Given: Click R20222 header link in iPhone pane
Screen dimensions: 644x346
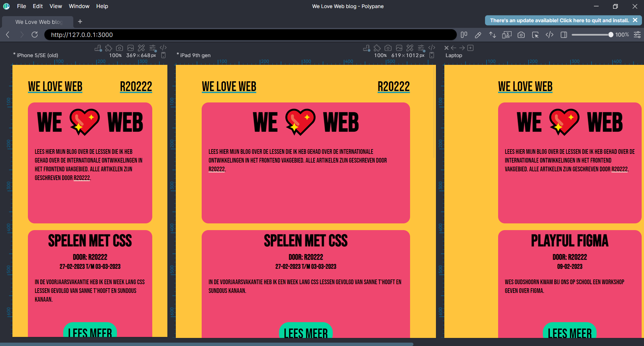Looking at the screenshot, I should tap(136, 87).
